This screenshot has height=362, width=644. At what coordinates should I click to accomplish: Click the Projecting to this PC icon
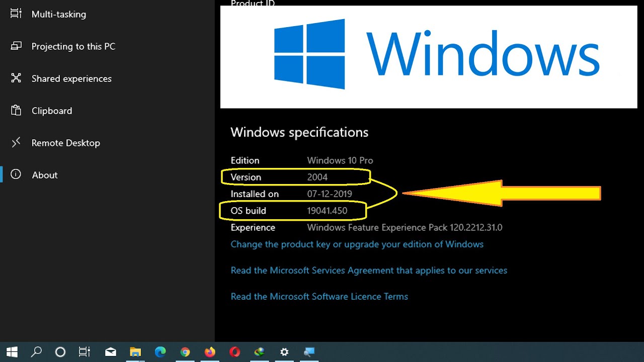(16, 46)
